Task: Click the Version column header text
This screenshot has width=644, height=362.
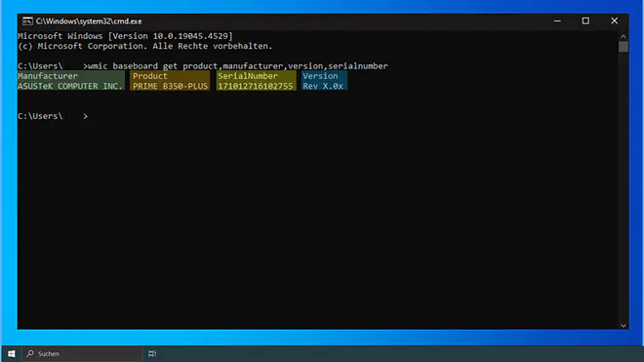Action: pos(320,76)
